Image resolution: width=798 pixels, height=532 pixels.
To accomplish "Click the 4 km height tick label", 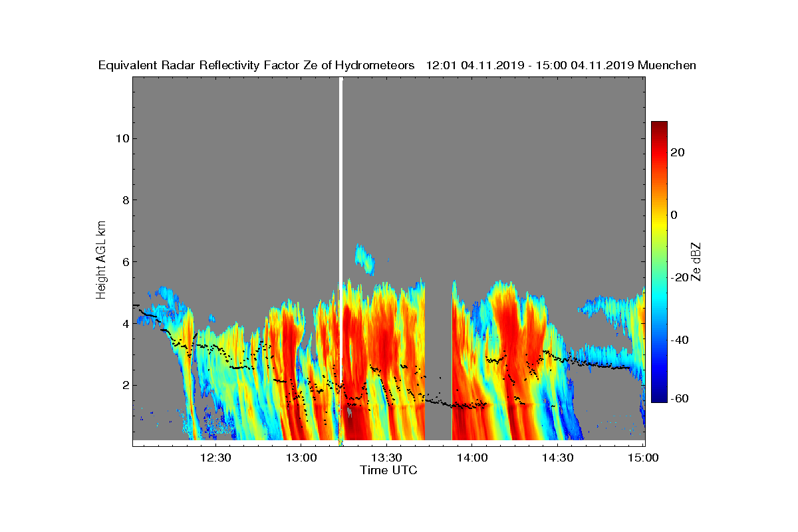I will 124,323.
